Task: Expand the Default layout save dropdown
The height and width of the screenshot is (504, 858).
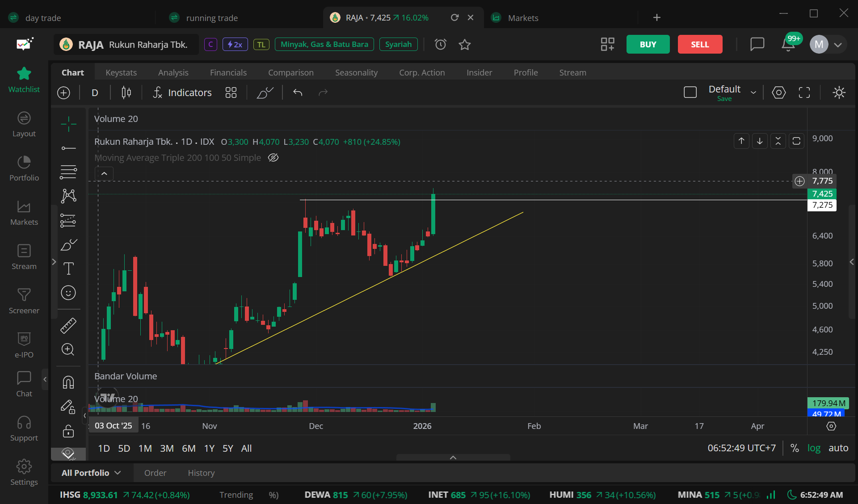Action: pos(753,92)
